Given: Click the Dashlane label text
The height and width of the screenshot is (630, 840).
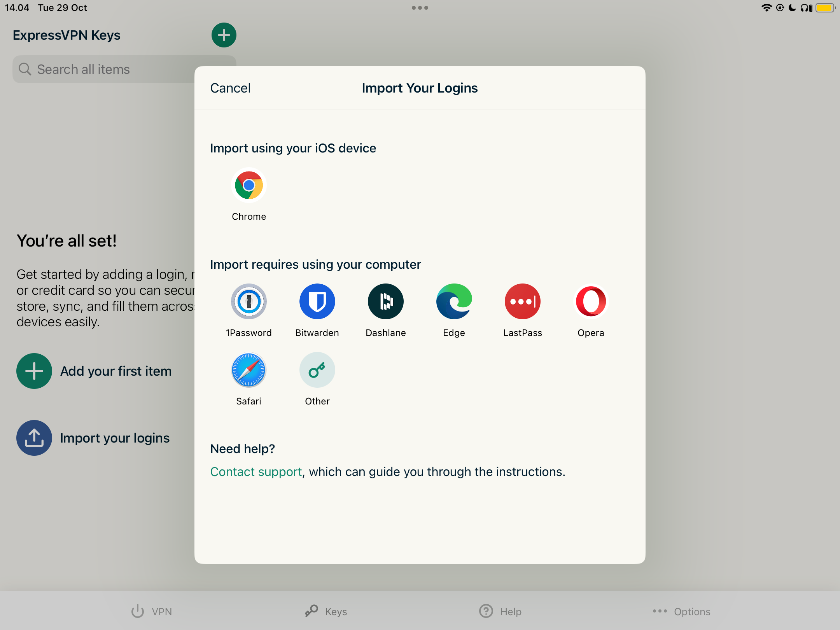Looking at the screenshot, I should [386, 333].
